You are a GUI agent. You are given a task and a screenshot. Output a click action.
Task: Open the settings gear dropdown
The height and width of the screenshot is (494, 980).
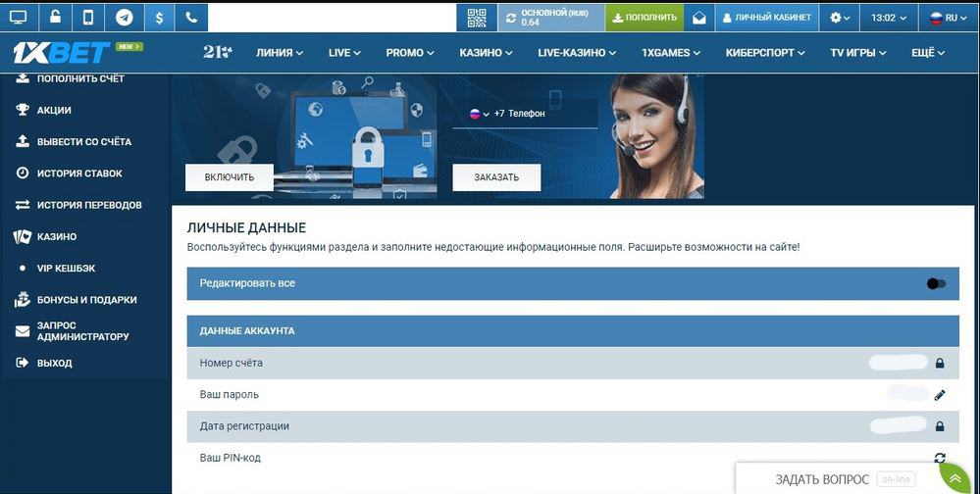point(840,18)
